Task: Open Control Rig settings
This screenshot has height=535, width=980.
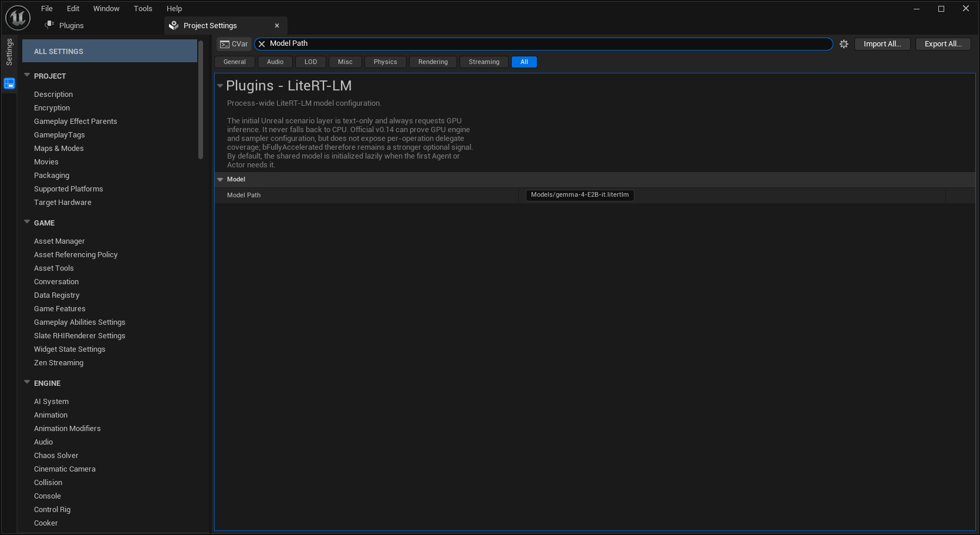Action: (x=52, y=509)
